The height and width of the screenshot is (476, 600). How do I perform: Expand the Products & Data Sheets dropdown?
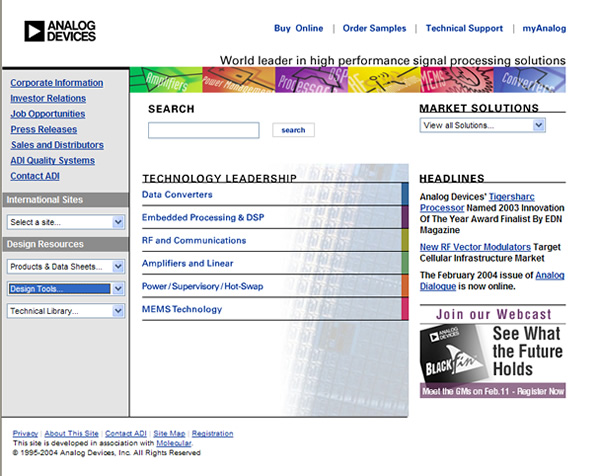tap(66, 266)
